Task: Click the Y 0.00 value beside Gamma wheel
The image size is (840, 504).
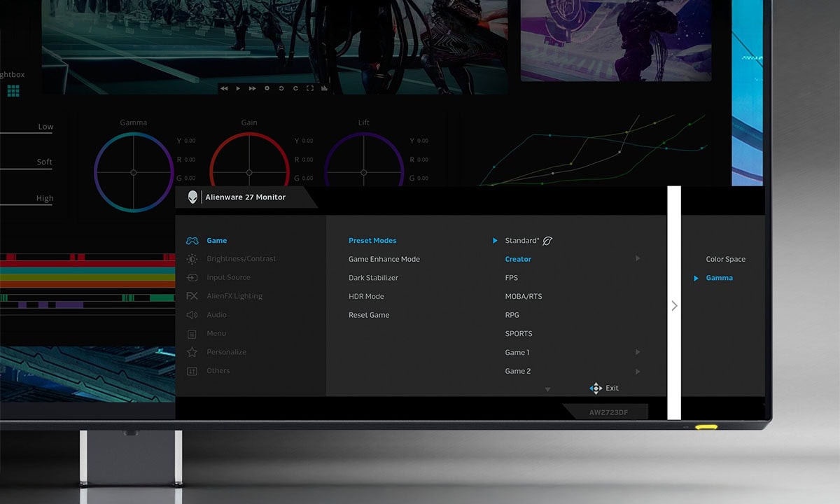Action: coord(187,141)
